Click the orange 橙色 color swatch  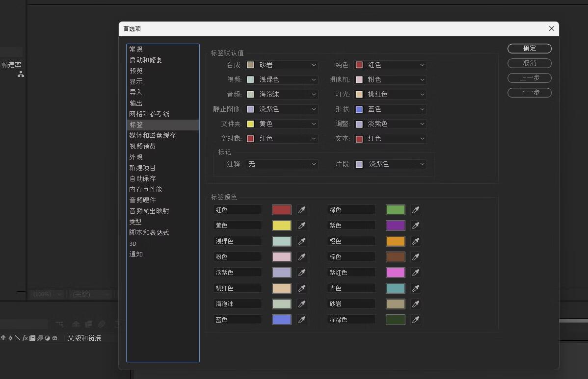coord(396,241)
